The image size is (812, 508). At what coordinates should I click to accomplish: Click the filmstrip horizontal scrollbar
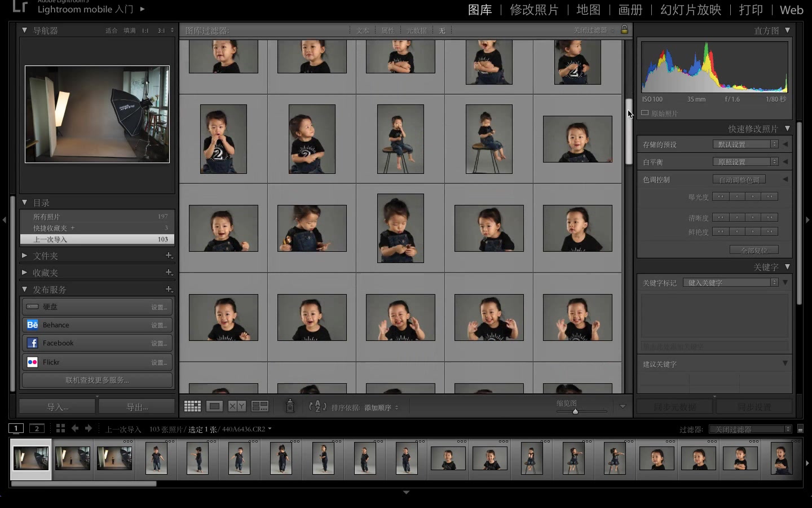(83, 483)
